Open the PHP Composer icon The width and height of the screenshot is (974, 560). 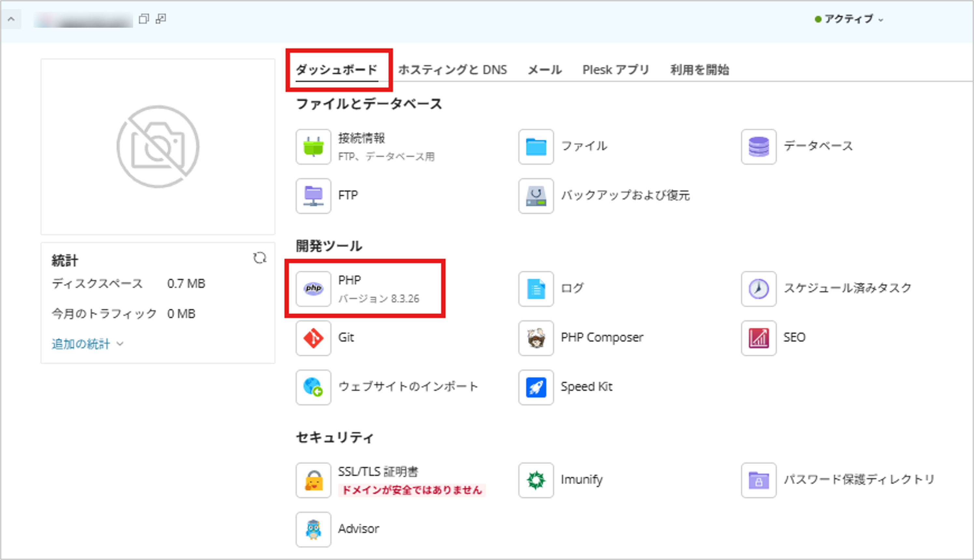[536, 338]
